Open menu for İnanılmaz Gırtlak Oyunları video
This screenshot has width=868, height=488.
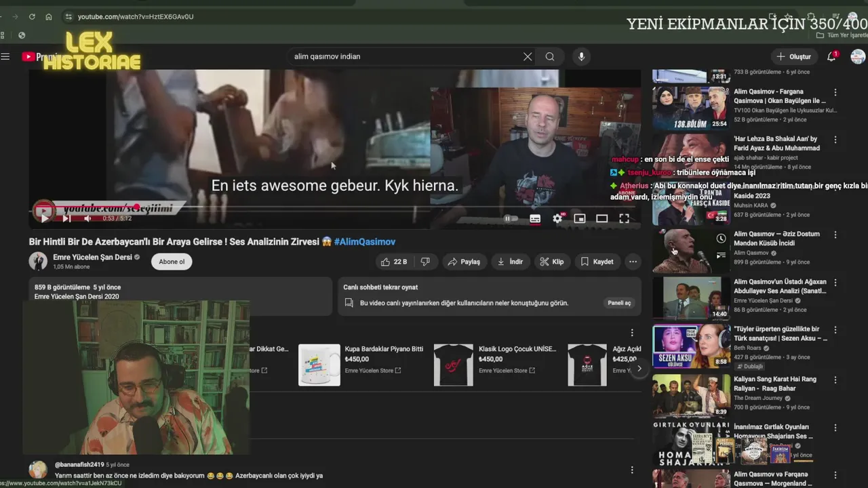point(835,428)
